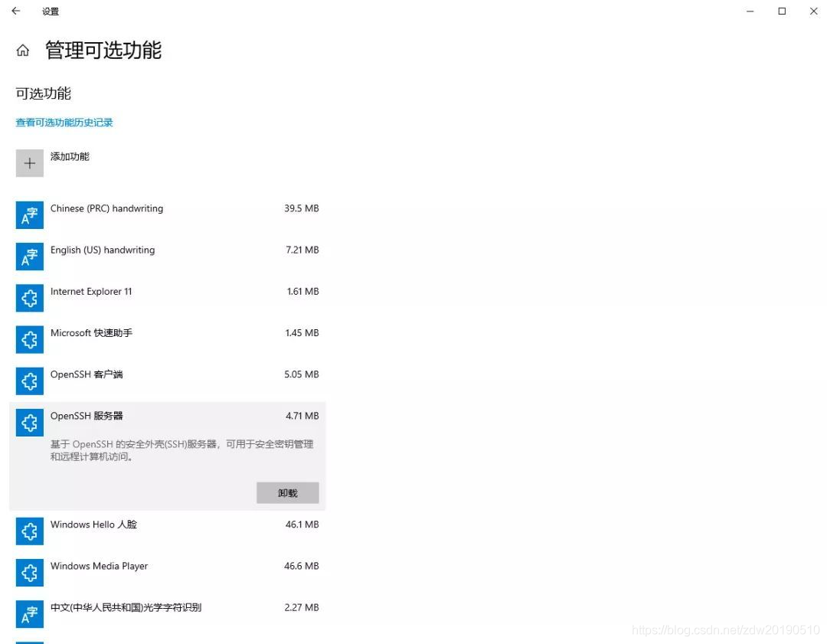This screenshot has height=644, width=827.
Task: Minimize the Settings window
Action: pos(750,11)
